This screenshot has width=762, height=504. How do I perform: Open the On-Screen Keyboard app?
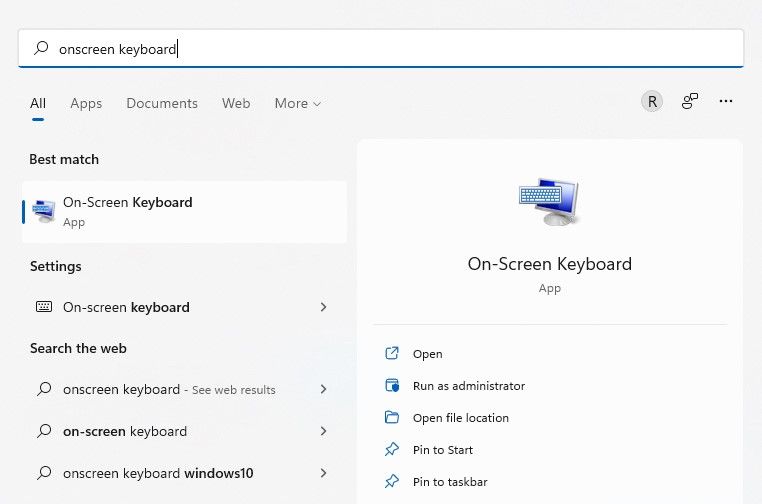click(x=427, y=354)
